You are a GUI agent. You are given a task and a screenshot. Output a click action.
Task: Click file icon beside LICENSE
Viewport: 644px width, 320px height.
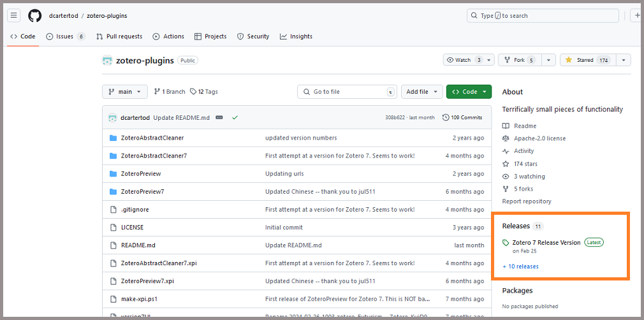click(113, 227)
